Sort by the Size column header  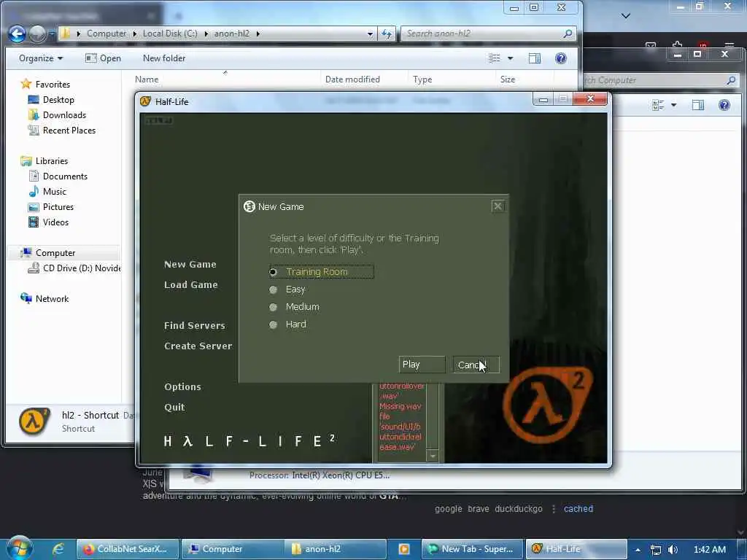[508, 79]
